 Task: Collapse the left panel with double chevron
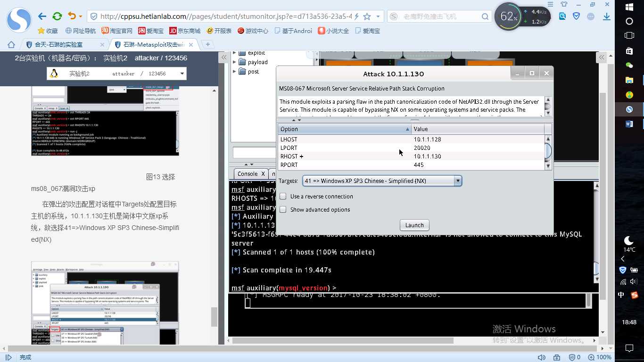click(x=225, y=58)
